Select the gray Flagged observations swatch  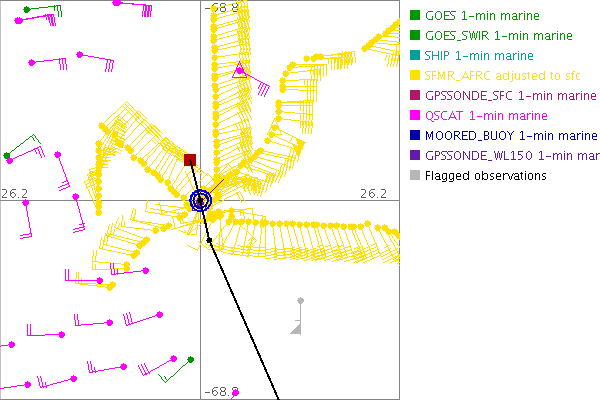[x=415, y=176]
